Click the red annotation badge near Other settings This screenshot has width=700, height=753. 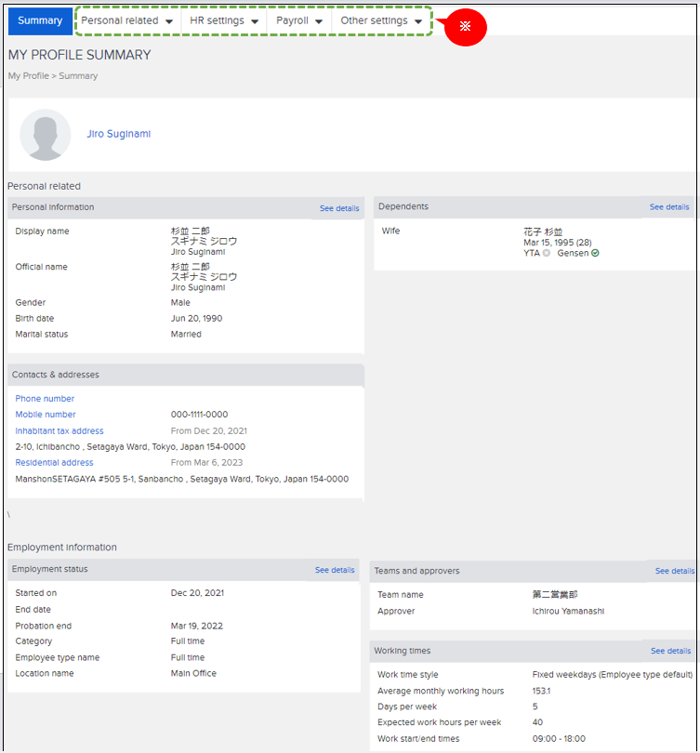[465, 28]
